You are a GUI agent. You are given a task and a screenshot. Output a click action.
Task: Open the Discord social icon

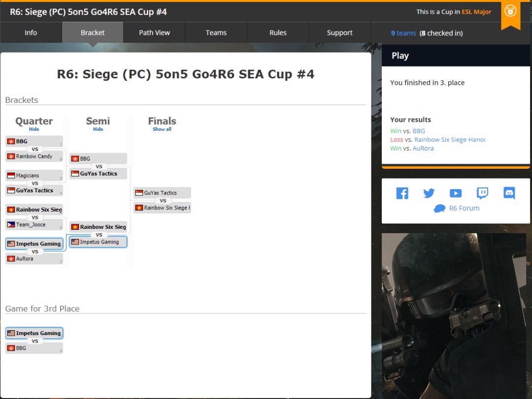click(509, 193)
